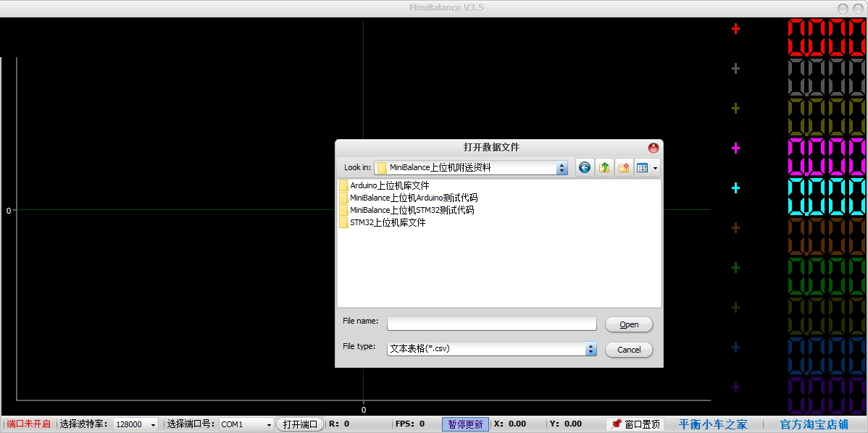Toggle the dark olive channel plus marker
The height and width of the screenshot is (433, 868).
pos(735,308)
